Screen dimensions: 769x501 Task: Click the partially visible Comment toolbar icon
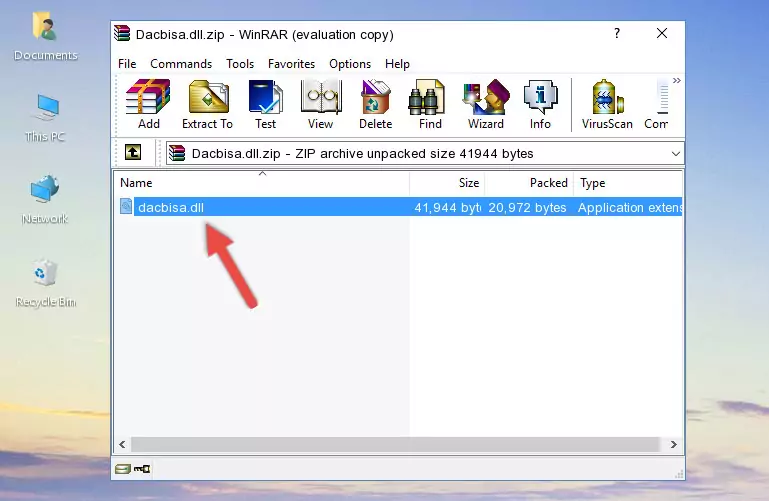tap(657, 104)
